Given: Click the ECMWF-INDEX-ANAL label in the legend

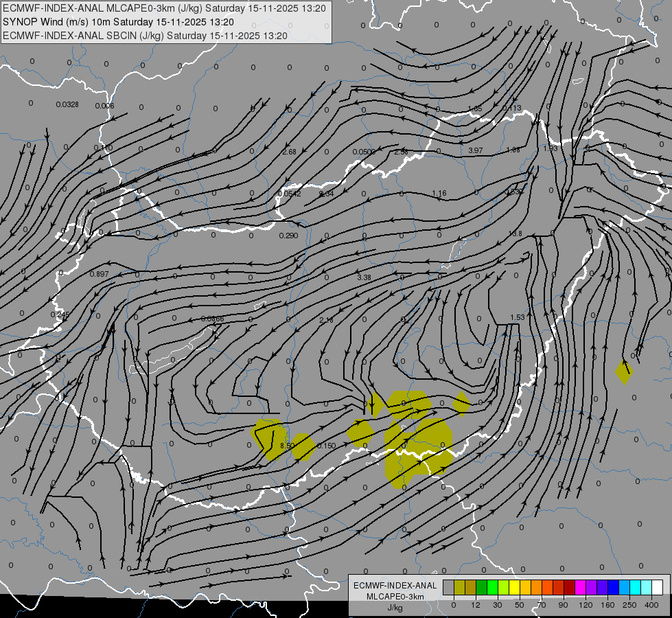Looking at the screenshot, I should (395, 586).
